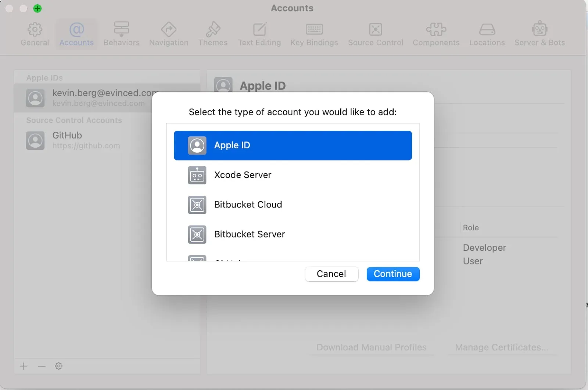The height and width of the screenshot is (390, 588).
Task: Open the Behaviors preferences tab
Action: pyautogui.click(x=121, y=35)
